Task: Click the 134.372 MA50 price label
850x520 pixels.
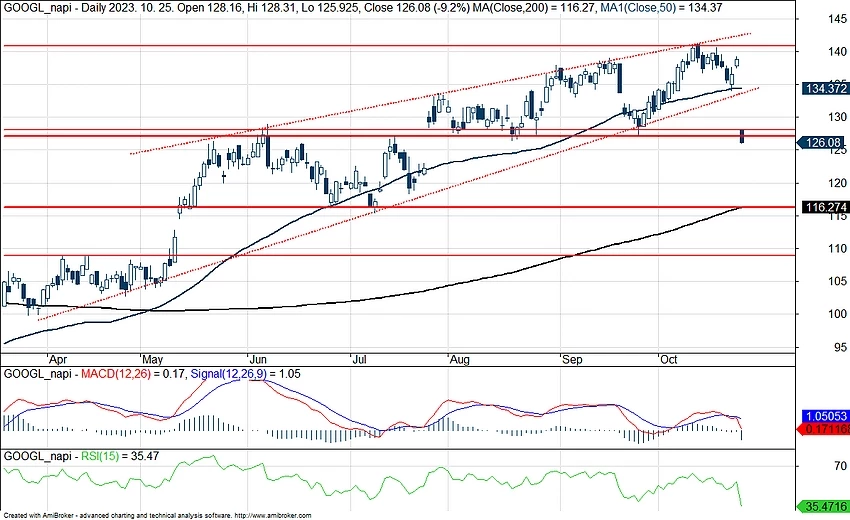Action: pyautogui.click(x=826, y=88)
